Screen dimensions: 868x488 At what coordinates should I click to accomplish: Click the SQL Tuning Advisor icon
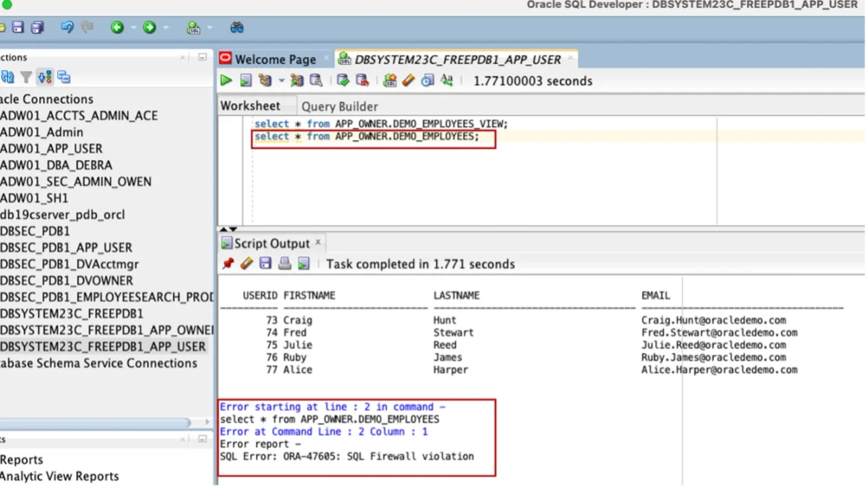pyautogui.click(x=316, y=80)
